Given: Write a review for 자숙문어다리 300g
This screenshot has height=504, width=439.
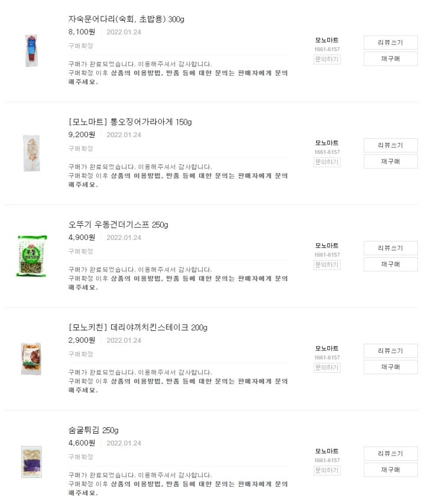Looking at the screenshot, I should 390,43.
